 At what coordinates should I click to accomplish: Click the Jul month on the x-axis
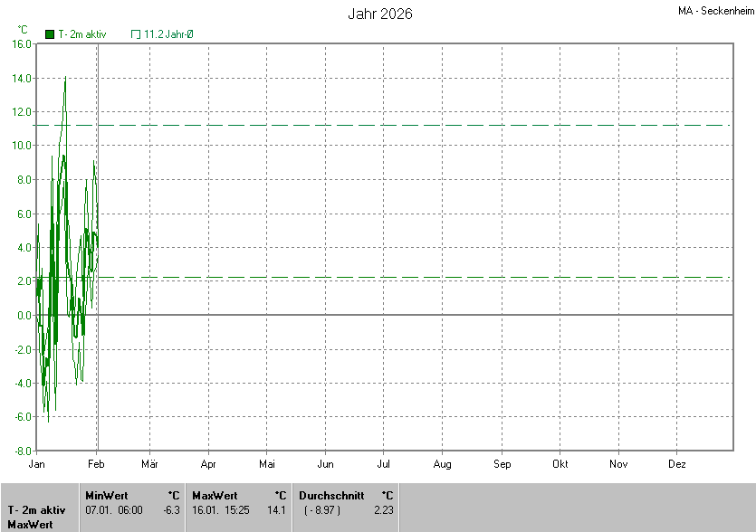tap(384, 464)
